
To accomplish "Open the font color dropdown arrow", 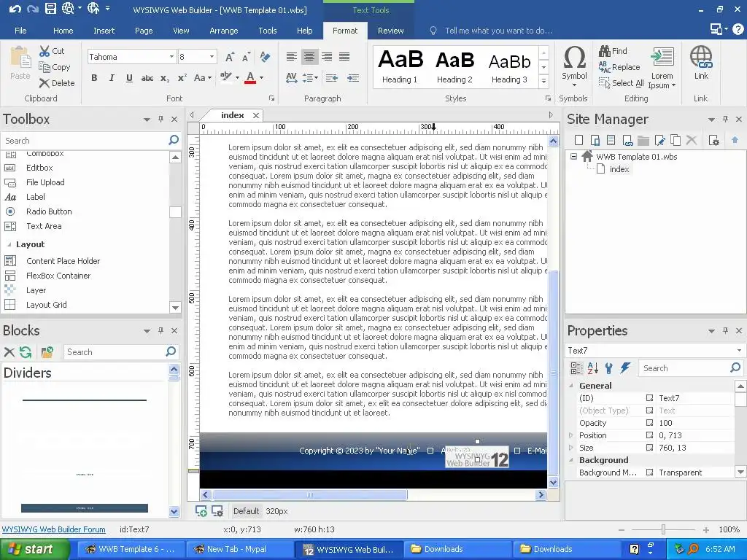I will tap(261, 78).
